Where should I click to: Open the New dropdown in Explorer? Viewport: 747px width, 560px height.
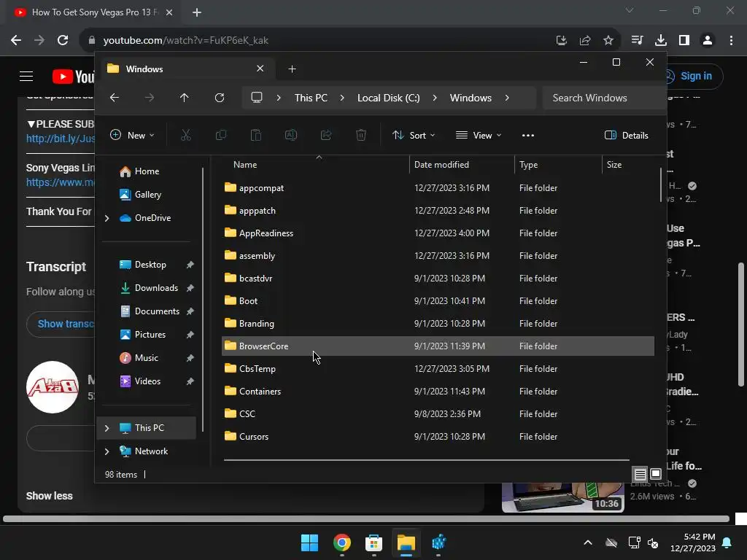[133, 135]
